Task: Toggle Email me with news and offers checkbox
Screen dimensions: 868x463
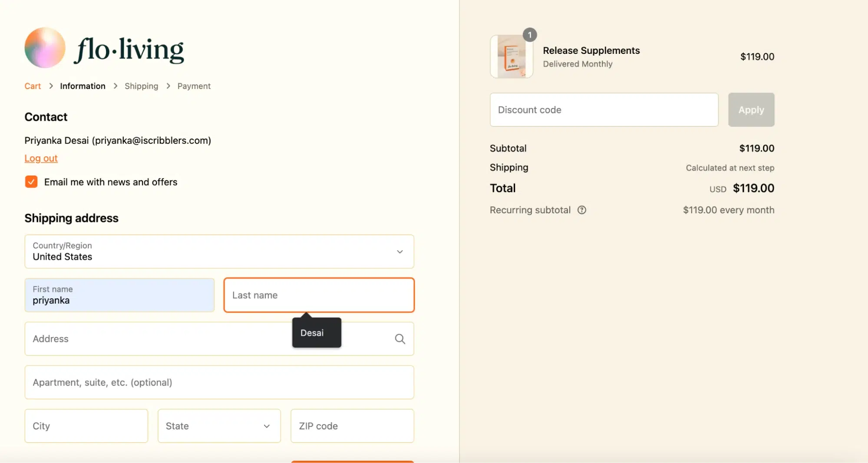Action: pyautogui.click(x=31, y=182)
